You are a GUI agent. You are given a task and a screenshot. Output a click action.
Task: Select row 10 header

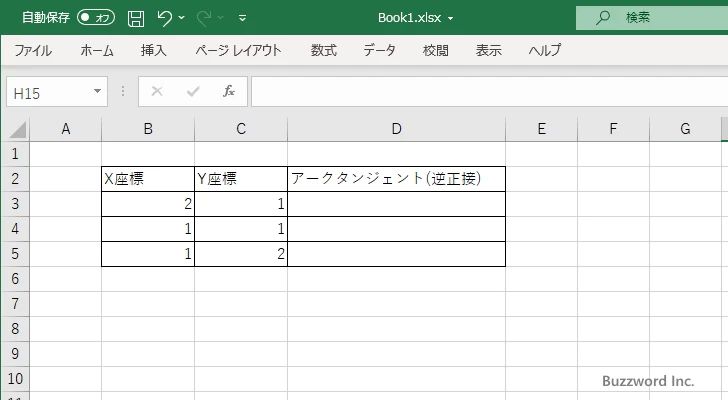pos(15,379)
